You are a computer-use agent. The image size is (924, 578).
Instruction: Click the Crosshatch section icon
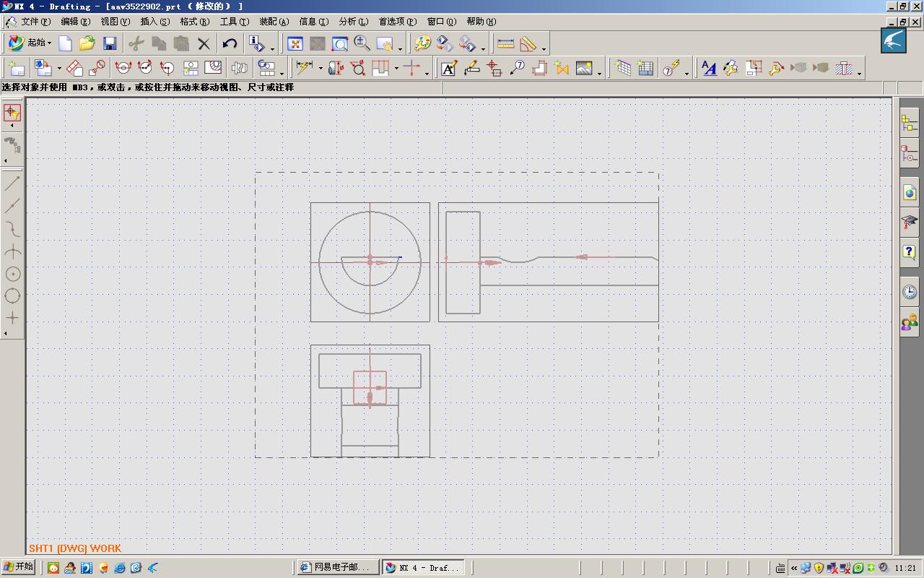click(x=843, y=68)
